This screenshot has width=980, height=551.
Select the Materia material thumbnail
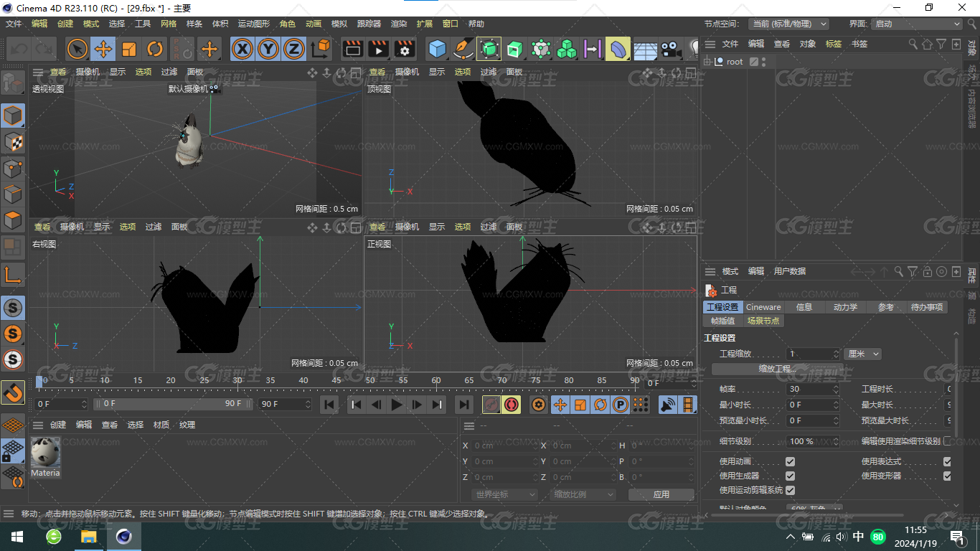tap(45, 457)
